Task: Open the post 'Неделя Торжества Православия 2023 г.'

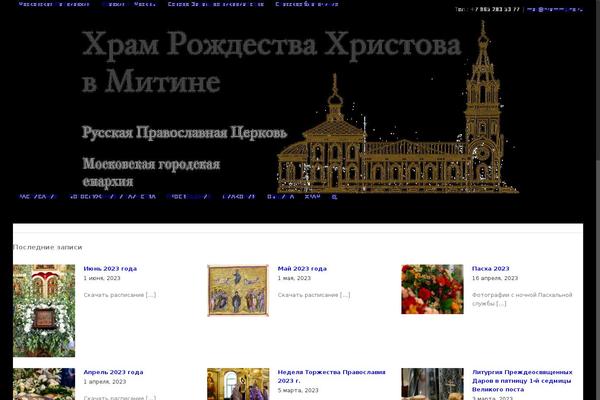Action: click(331, 376)
